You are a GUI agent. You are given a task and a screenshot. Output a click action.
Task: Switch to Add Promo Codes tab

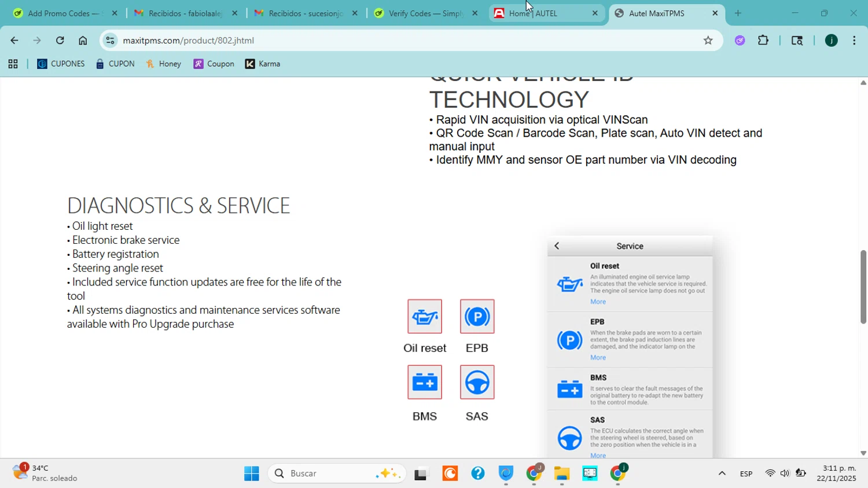[64, 13]
